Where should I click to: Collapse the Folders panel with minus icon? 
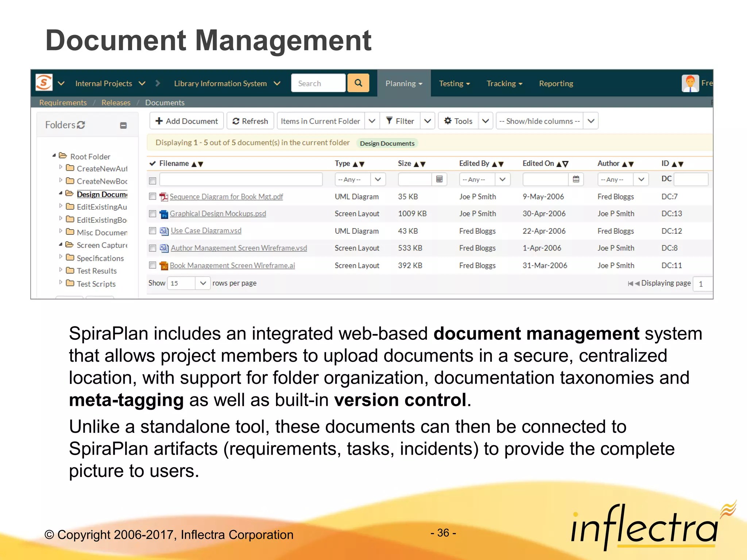[123, 125]
